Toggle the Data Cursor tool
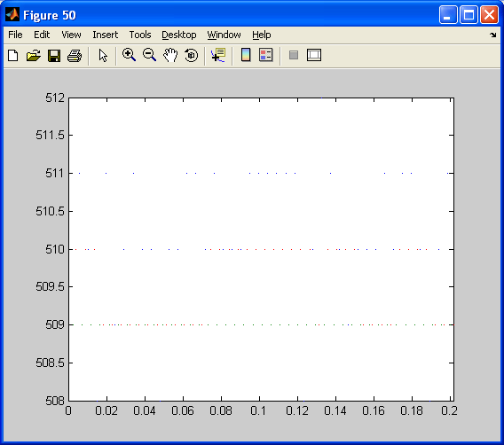This screenshot has width=504, height=445. pos(218,55)
